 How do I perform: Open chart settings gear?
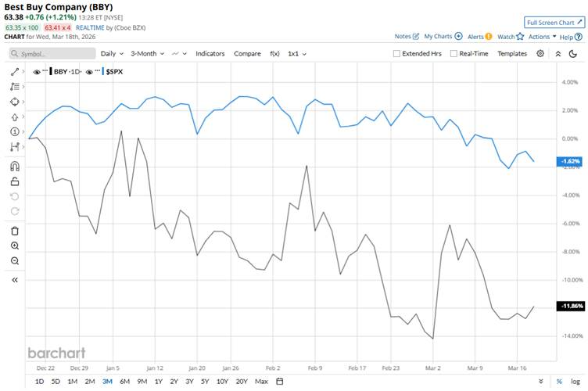pyautogui.click(x=540, y=53)
